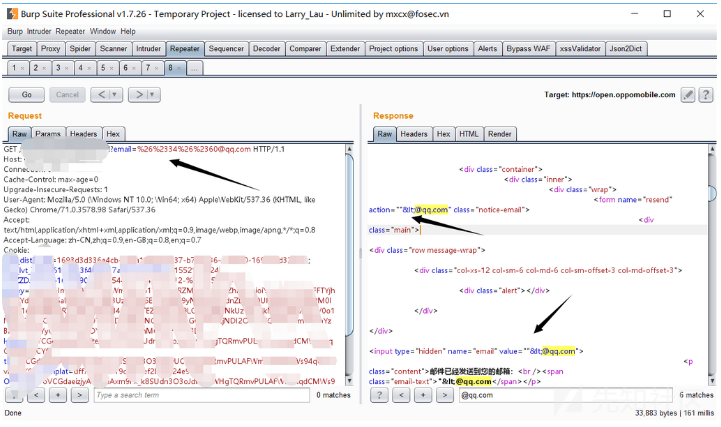Click '+' button in request search bar
Image resolution: width=721 pixels, height=427 pixels.
pyautogui.click(x=60, y=395)
